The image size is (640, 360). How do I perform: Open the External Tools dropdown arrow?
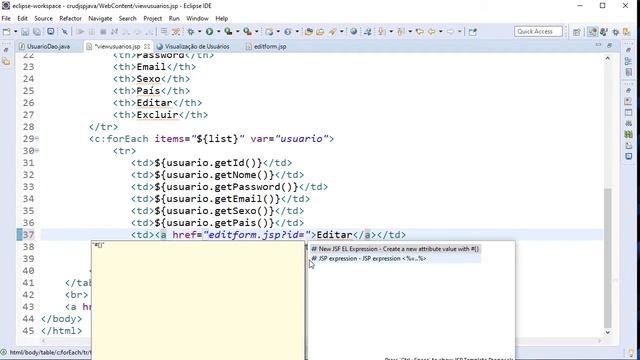click(x=256, y=31)
